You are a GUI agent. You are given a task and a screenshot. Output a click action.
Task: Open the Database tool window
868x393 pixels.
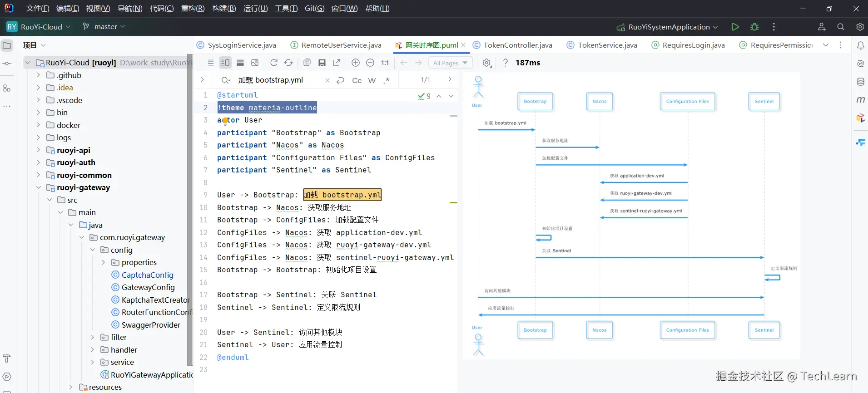(x=860, y=82)
